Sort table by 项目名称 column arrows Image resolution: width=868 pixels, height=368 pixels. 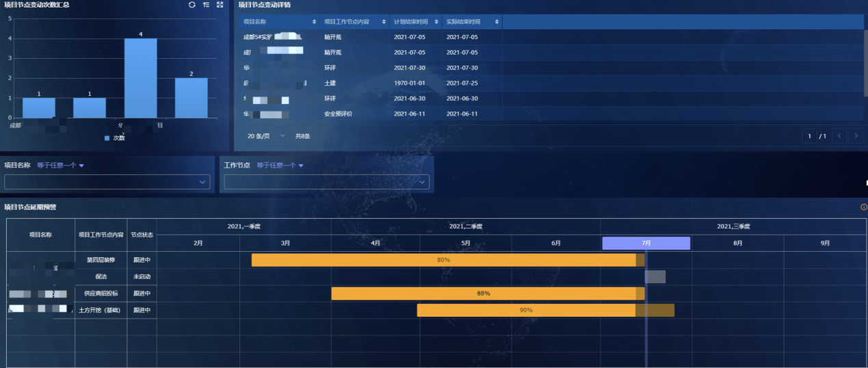[314, 22]
